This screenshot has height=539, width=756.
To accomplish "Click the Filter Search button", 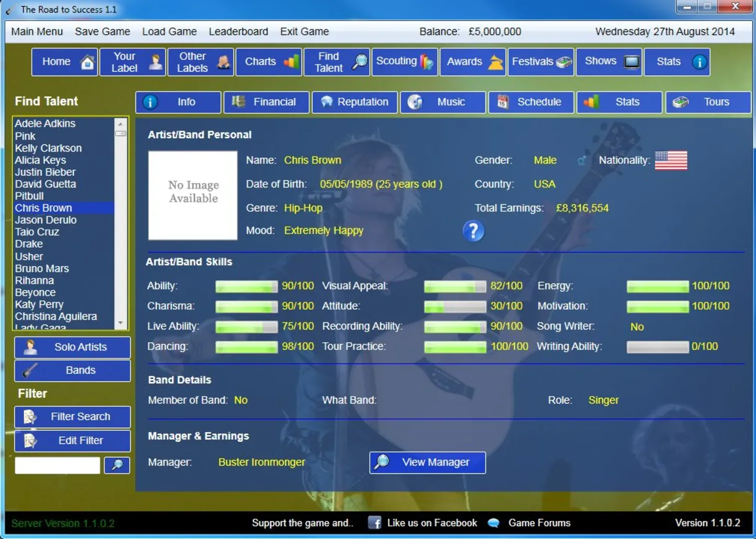I will coord(72,417).
